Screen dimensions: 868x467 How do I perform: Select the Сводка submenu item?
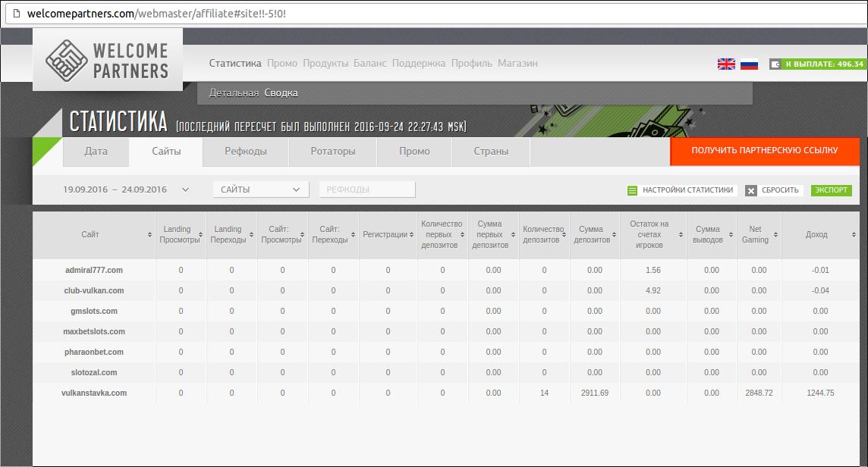point(281,93)
